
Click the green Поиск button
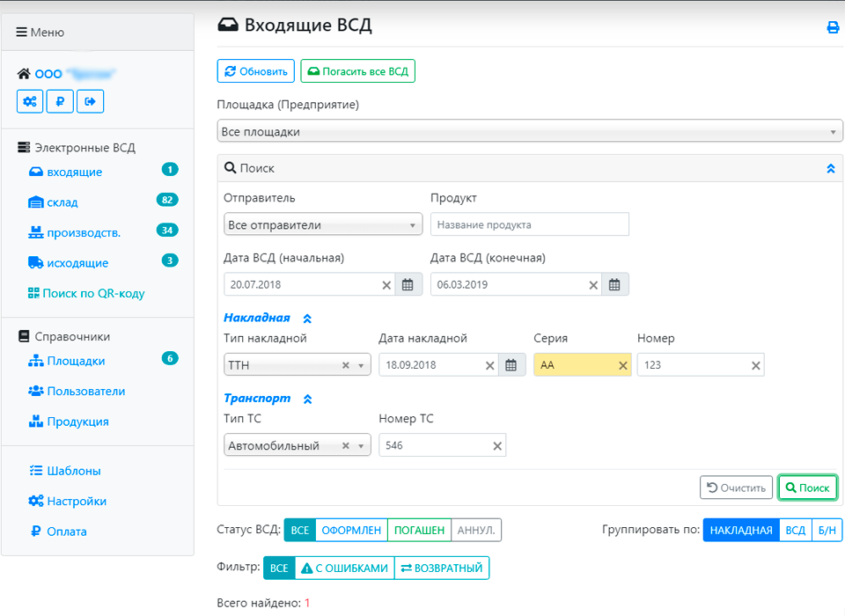tap(807, 488)
